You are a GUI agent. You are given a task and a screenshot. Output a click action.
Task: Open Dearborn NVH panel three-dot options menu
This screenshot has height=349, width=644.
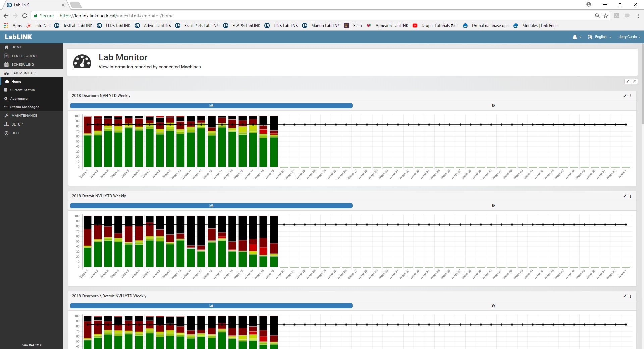[631, 96]
